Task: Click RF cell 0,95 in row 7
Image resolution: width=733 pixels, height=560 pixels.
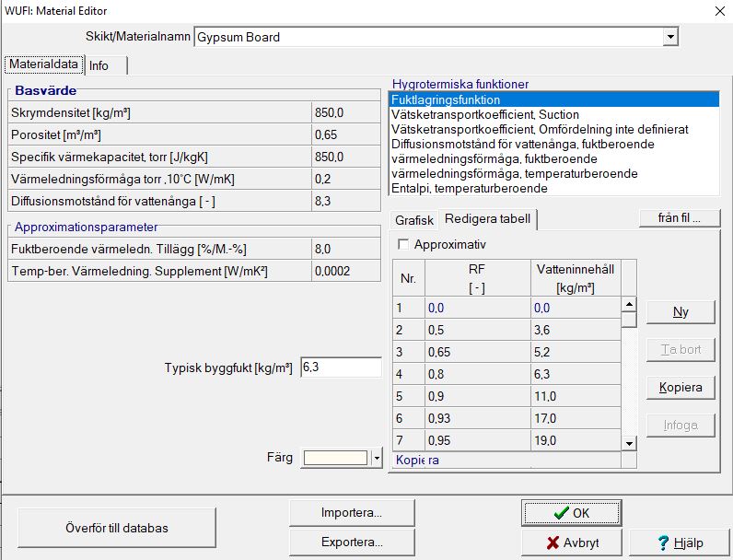Action: (477, 440)
